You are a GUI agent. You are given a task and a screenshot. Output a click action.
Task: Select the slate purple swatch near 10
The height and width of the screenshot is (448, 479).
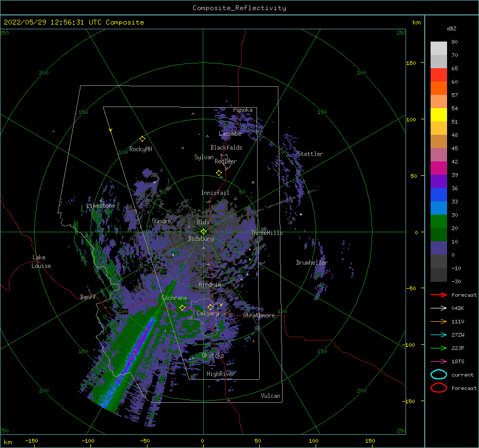(x=439, y=248)
